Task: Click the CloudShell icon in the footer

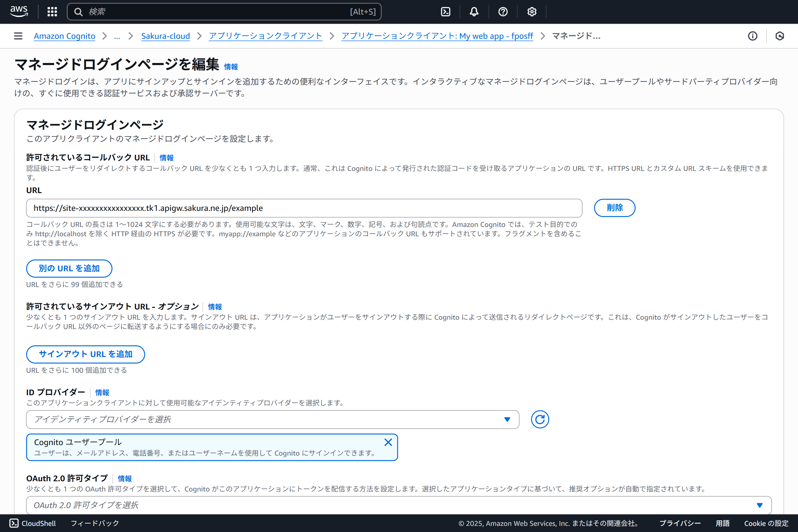Action: 14,523
